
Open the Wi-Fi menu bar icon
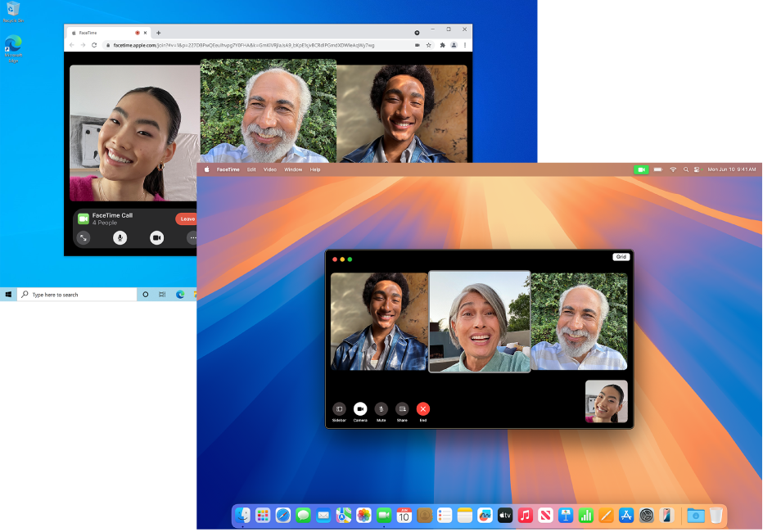673,169
